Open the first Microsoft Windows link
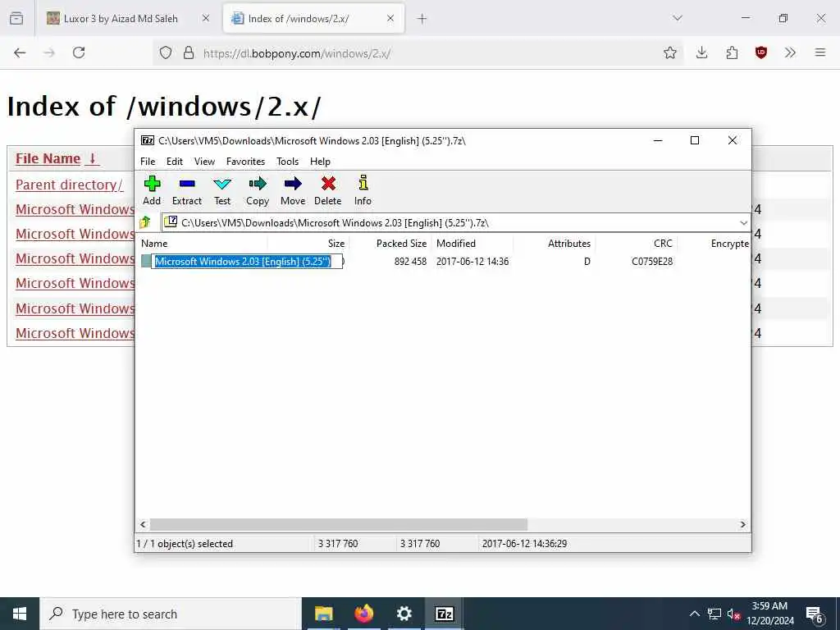Image resolution: width=840 pixels, height=630 pixels. click(x=75, y=209)
